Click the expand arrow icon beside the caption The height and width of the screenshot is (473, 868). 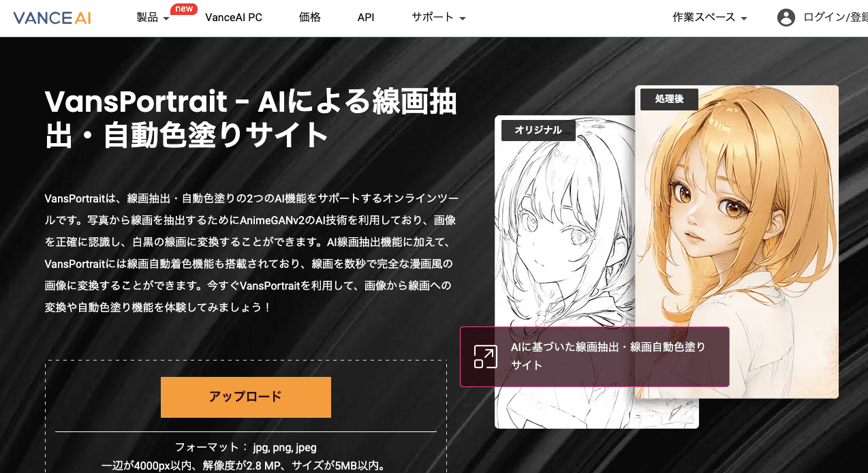click(x=484, y=356)
